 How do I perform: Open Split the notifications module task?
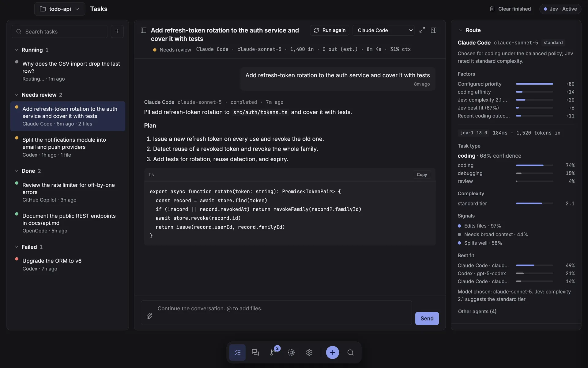[68, 147]
